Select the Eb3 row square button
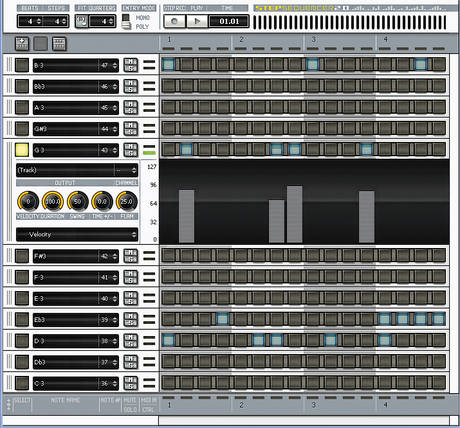The height and width of the screenshot is (428, 460). (x=22, y=319)
